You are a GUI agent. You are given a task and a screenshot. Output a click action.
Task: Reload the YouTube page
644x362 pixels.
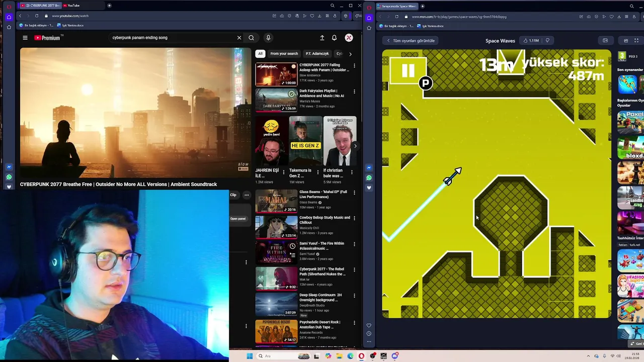pyautogui.click(x=36, y=16)
